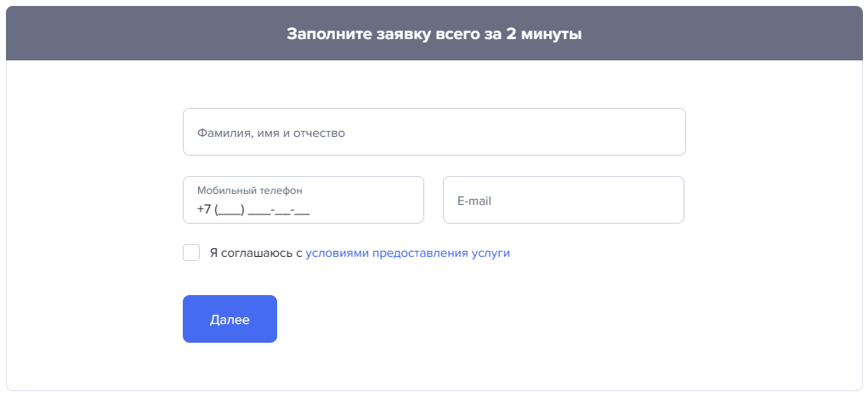The height and width of the screenshot is (398, 868).
Task: Click the 'Мобильный телефон' floating label
Action: [250, 190]
